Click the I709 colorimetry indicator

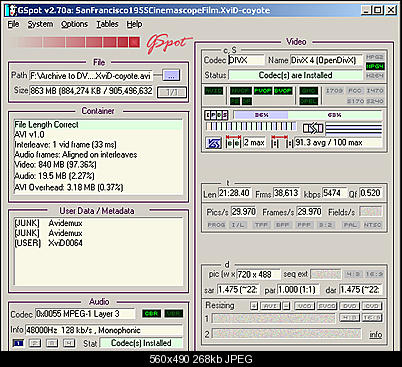334,90
